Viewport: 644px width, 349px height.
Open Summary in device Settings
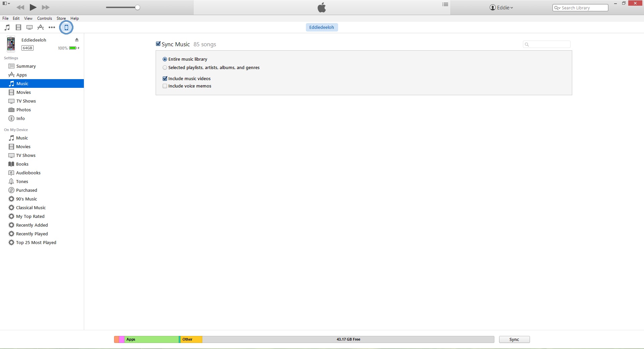[x=42, y=66]
